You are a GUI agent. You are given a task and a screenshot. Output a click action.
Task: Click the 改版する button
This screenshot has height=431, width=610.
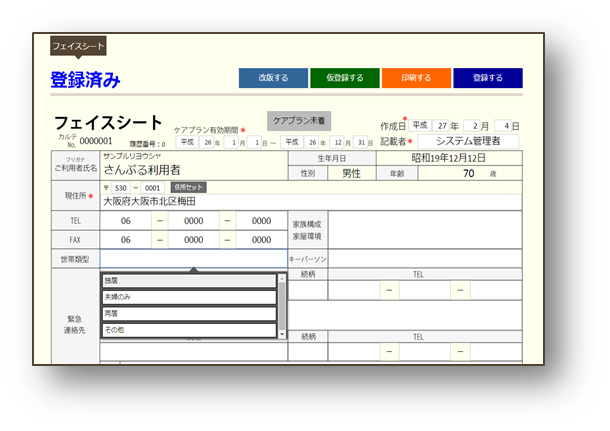tap(273, 78)
